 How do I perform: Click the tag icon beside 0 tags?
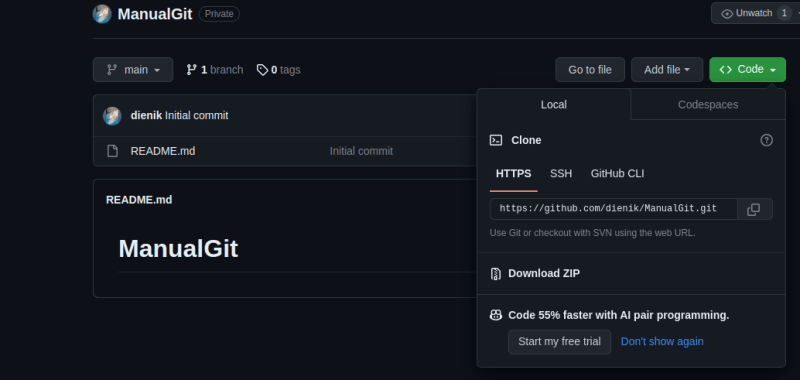tap(262, 70)
